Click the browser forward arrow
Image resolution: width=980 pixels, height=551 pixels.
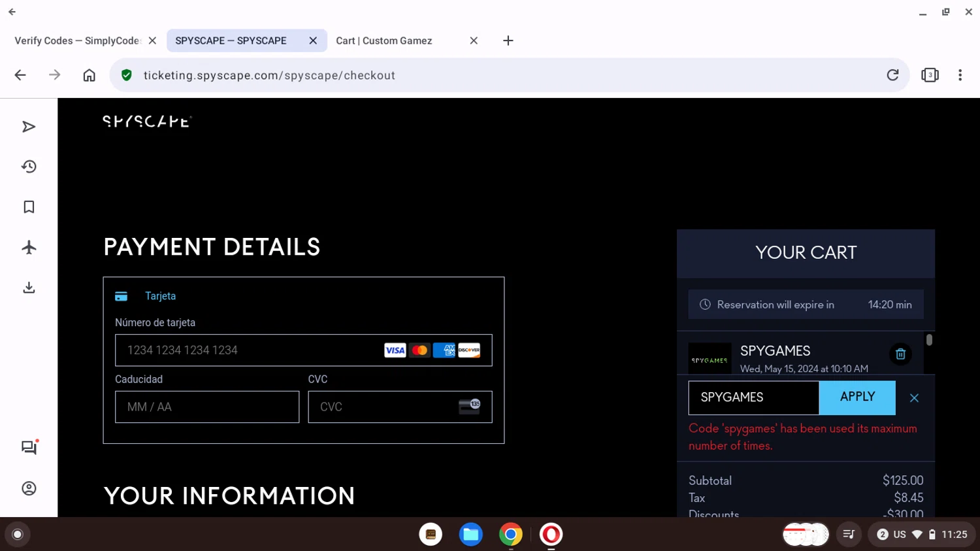pyautogui.click(x=55, y=75)
